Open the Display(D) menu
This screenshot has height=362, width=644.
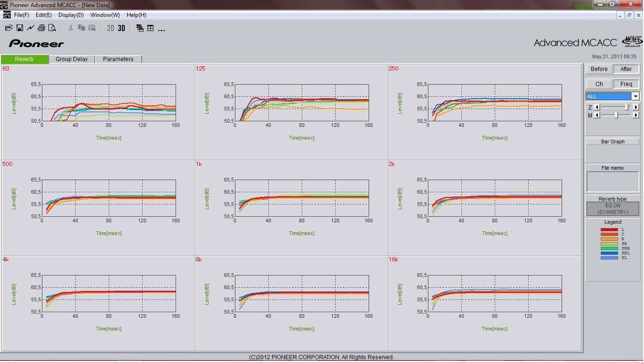tap(71, 15)
